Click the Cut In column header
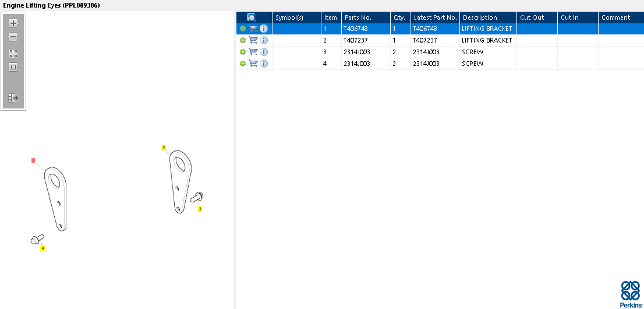 point(578,17)
